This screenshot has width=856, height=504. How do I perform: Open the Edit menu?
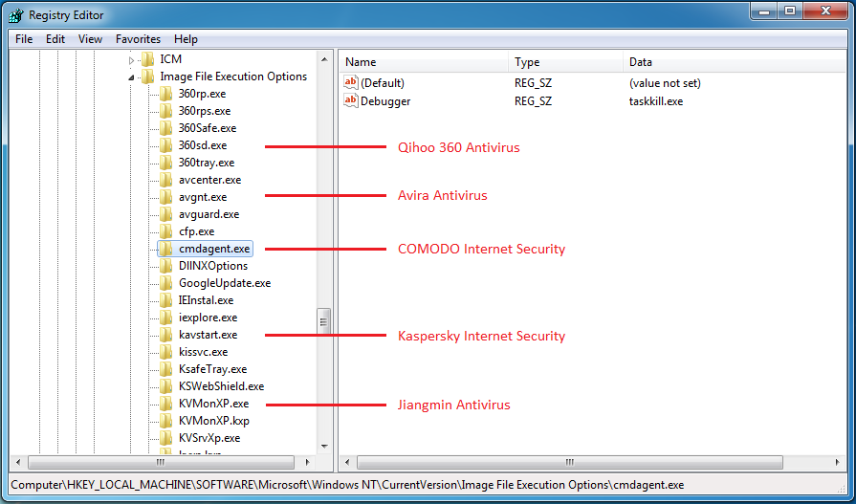click(x=55, y=39)
